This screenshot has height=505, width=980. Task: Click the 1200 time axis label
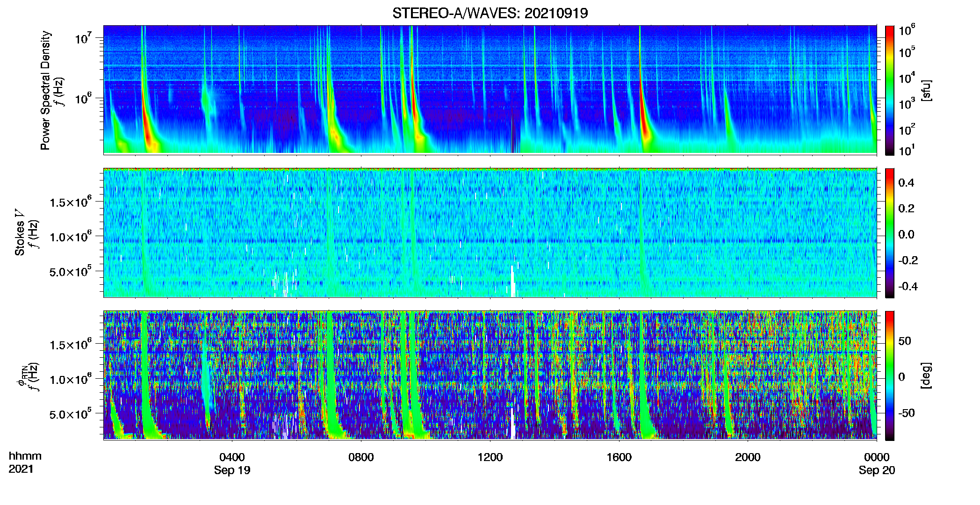coord(490,457)
